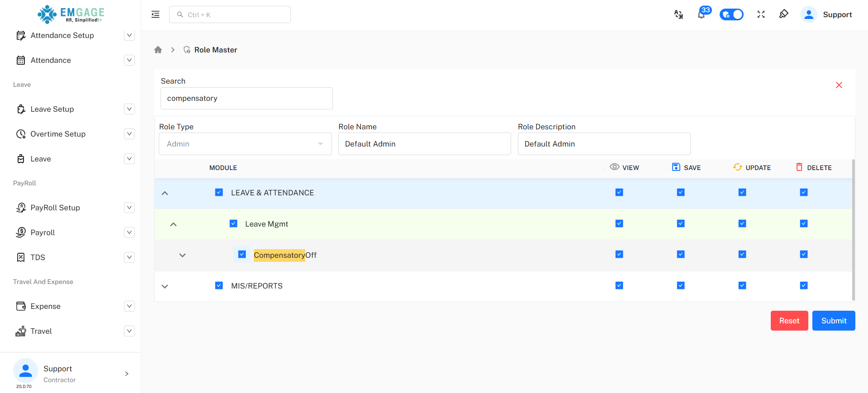Toggle the dark mode switch in header
The height and width of the screenshot is (393, 868).
pyautogui.click(x=731, y=15)
